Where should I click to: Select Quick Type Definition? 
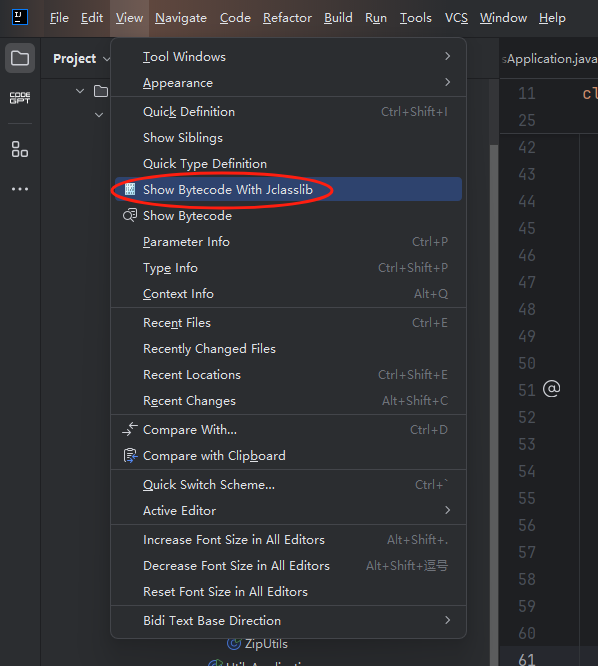pos(288,164)
